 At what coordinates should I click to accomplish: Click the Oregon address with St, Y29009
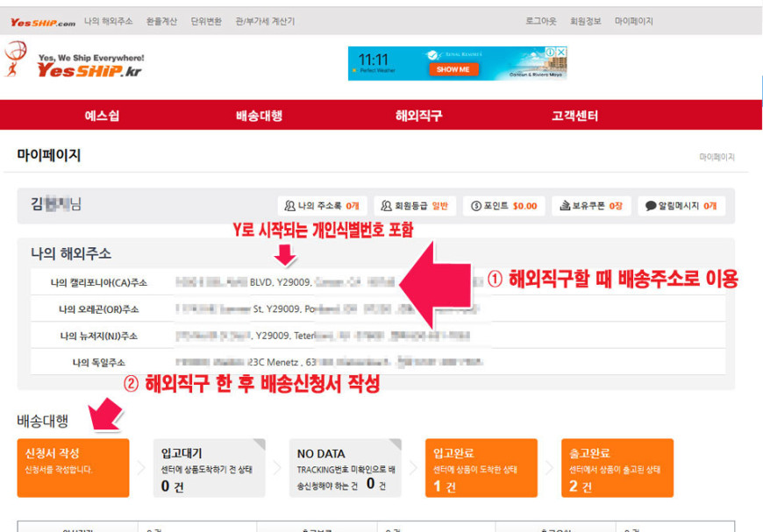pos(327,309)
